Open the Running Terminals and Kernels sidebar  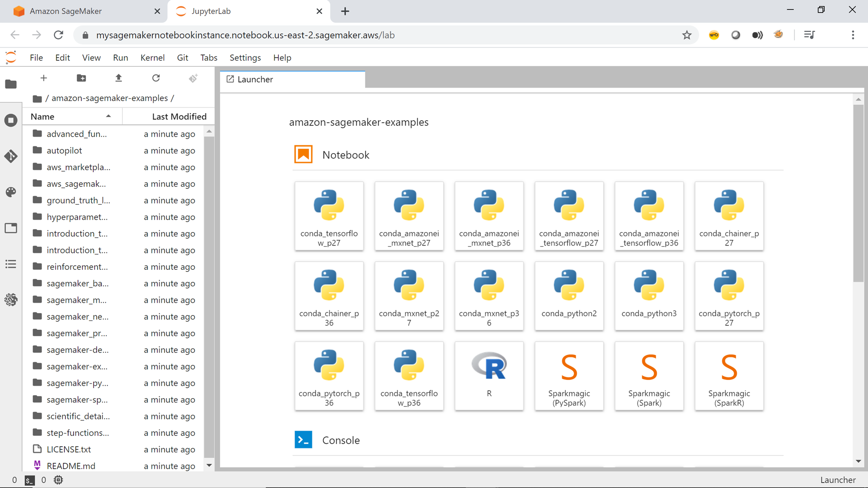(11, 120)
